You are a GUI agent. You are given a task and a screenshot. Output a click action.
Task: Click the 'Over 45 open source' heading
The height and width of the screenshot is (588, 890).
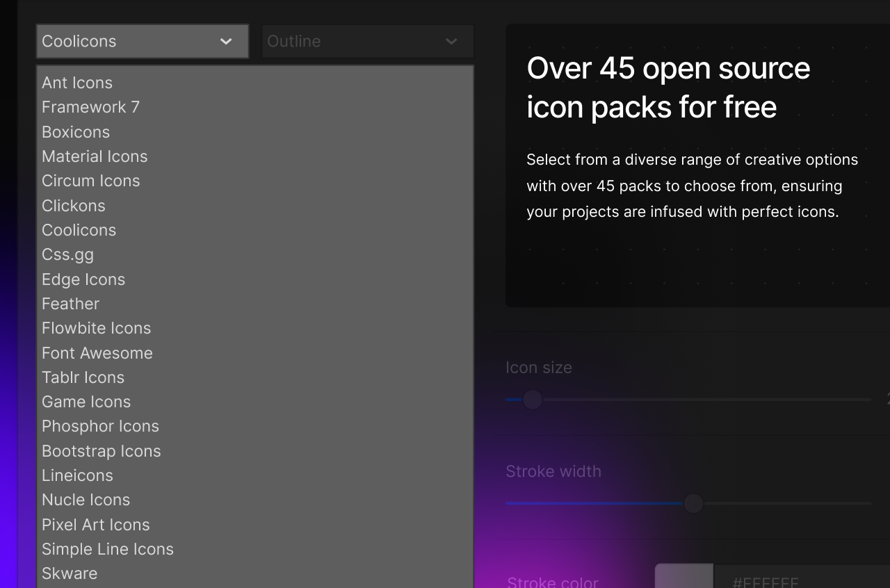point(668,88)
